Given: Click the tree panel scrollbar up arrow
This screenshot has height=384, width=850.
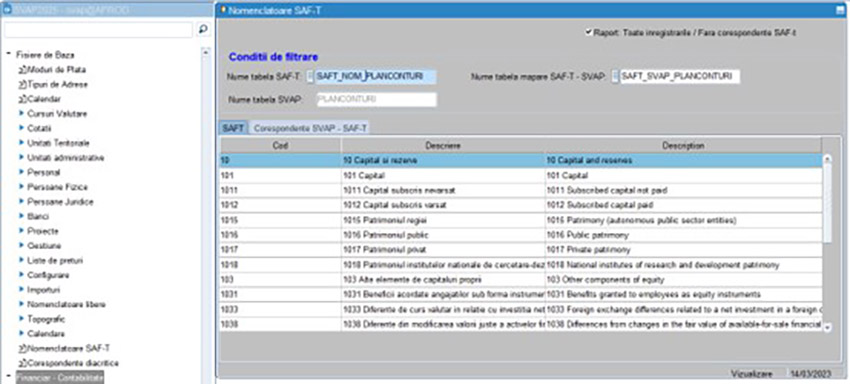Looking at the screenshot, I should coord(205,53).
